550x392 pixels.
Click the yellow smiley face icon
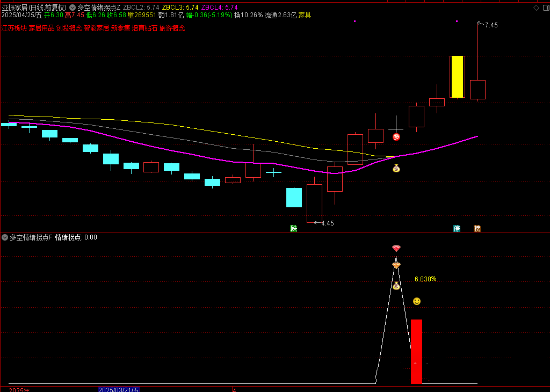pyautogui.click(x=417, y=301)
